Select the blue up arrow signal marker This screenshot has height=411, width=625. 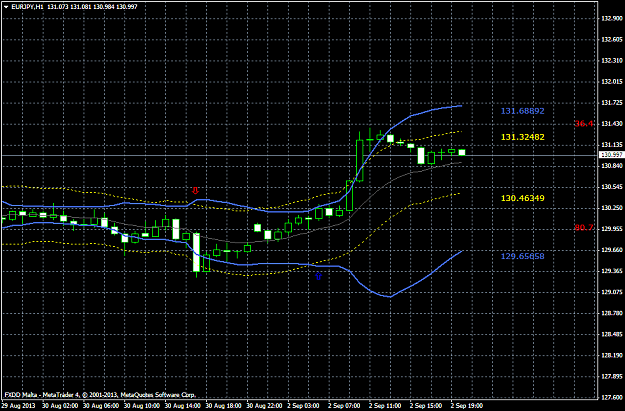pyautogui.click(x=318, y=276)
